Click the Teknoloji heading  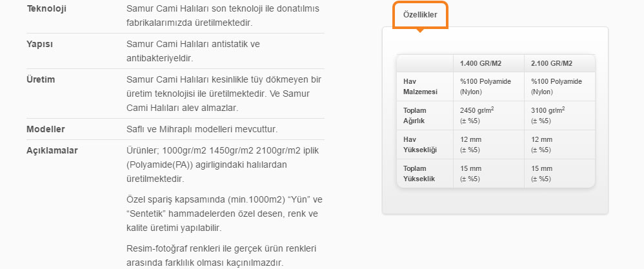pos(46,8)
